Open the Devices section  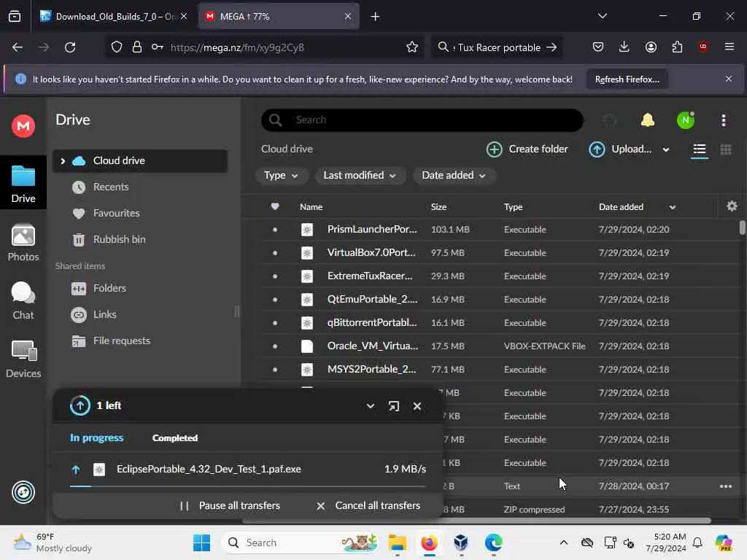[x=23, y=359]
